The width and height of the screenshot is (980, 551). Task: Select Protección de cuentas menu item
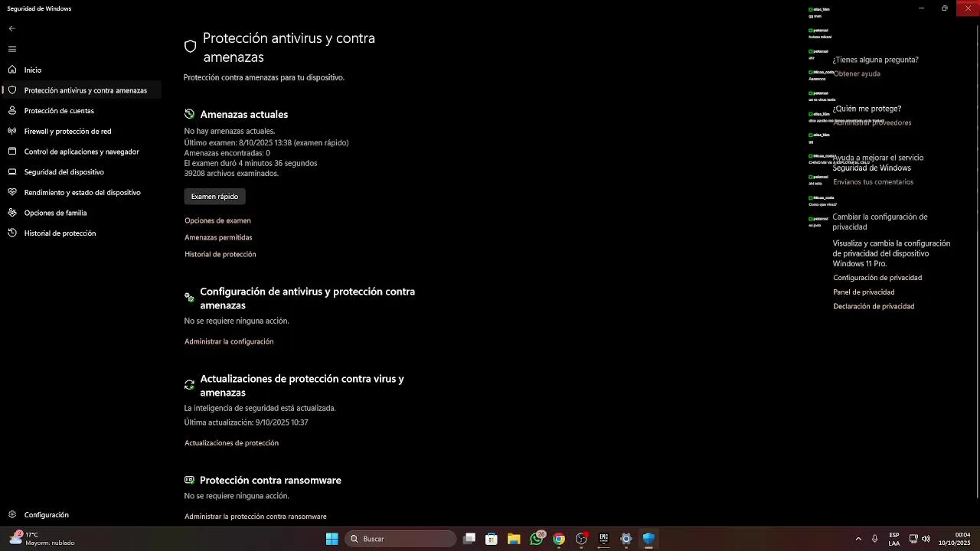tap(59, 111)
